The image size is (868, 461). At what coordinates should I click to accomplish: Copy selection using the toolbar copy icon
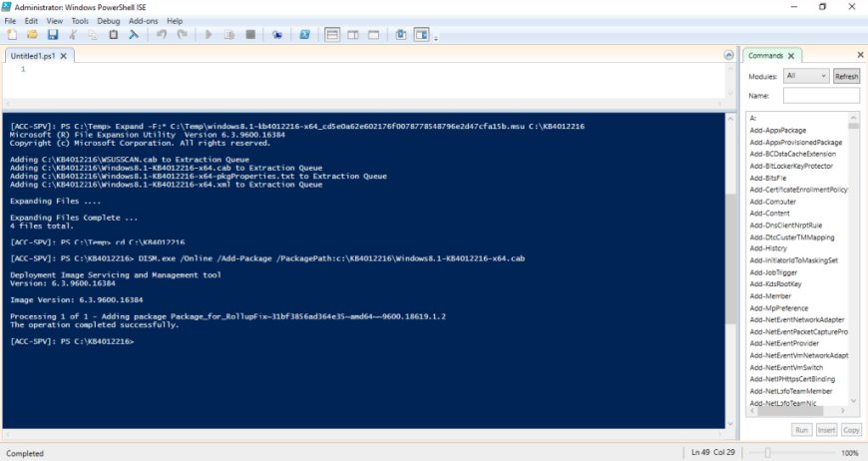tap(93, 35)
